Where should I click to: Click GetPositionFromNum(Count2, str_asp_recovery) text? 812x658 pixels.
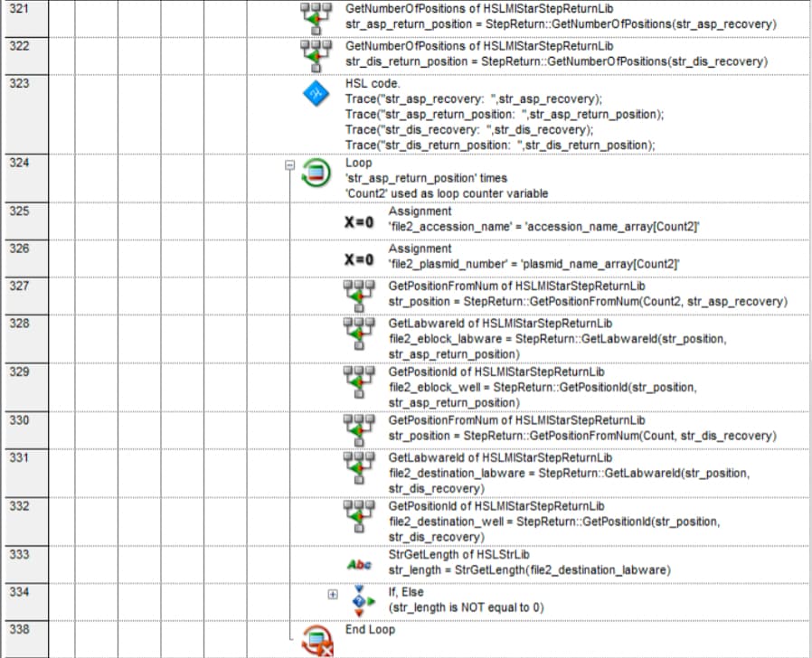click(588, 302)
